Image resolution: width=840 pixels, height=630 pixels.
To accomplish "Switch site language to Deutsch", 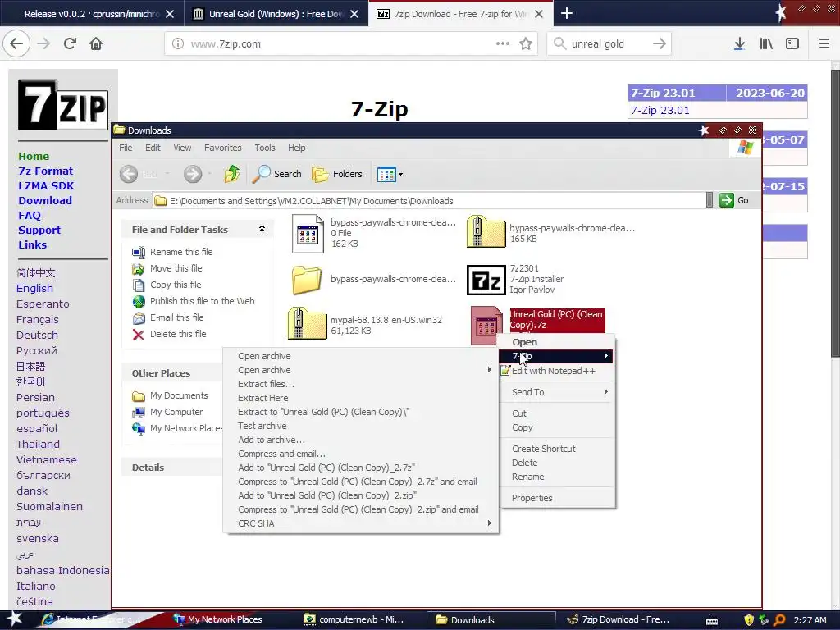I will (36, 335).
